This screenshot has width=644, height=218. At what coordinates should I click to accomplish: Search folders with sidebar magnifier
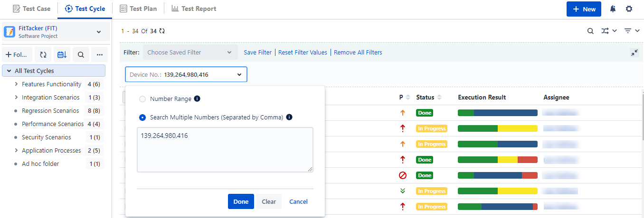point(81,54)
